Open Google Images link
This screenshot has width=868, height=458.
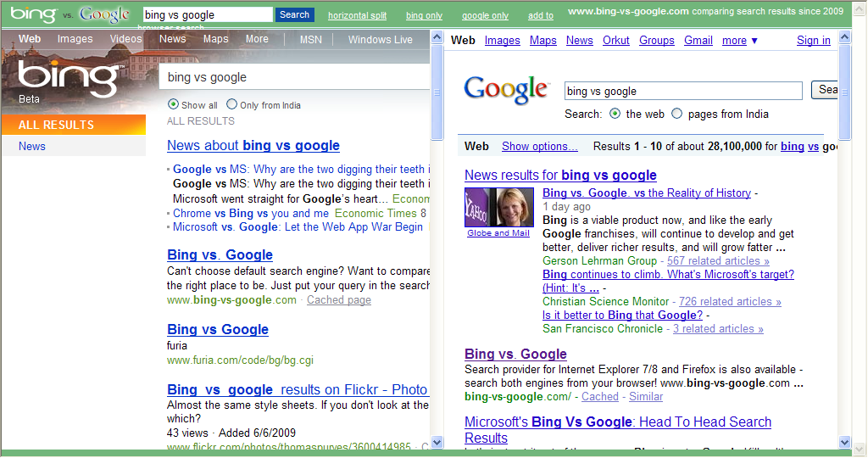coord(502,41)
